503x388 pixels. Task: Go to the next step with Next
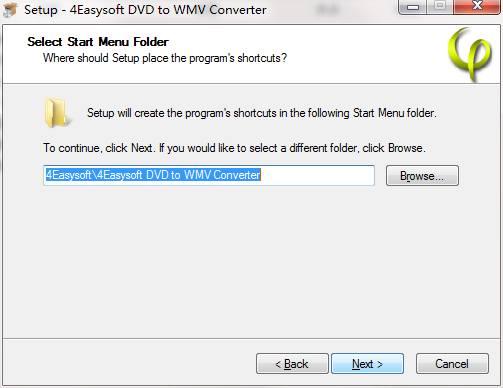point(367,364)
